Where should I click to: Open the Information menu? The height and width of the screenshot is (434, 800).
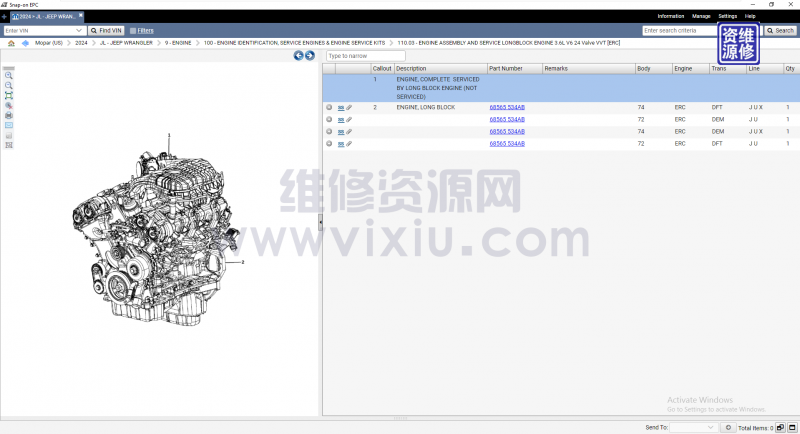[x=670, y=16]
